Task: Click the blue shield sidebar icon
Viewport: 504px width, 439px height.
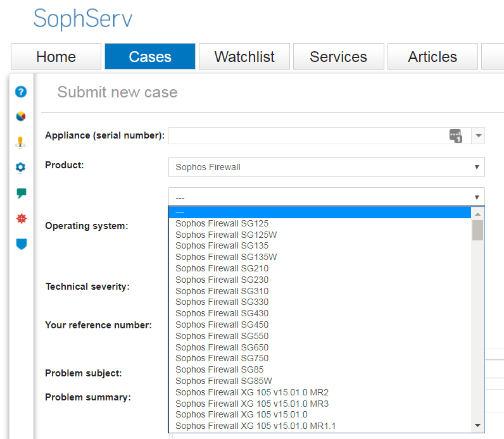Action: (x=21, y=244)
